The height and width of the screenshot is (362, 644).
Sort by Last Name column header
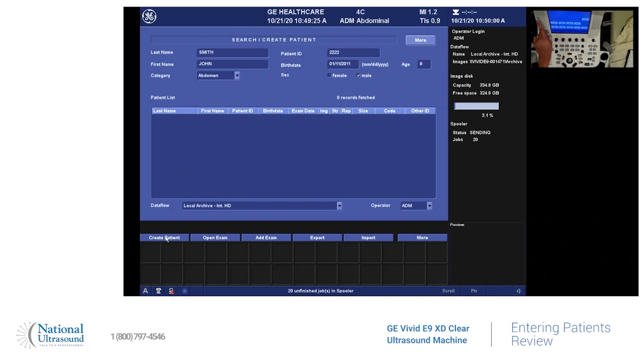[175, 111]
